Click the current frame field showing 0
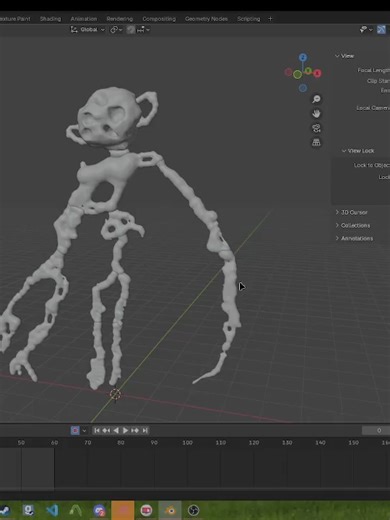 click(x=376, y=431)
